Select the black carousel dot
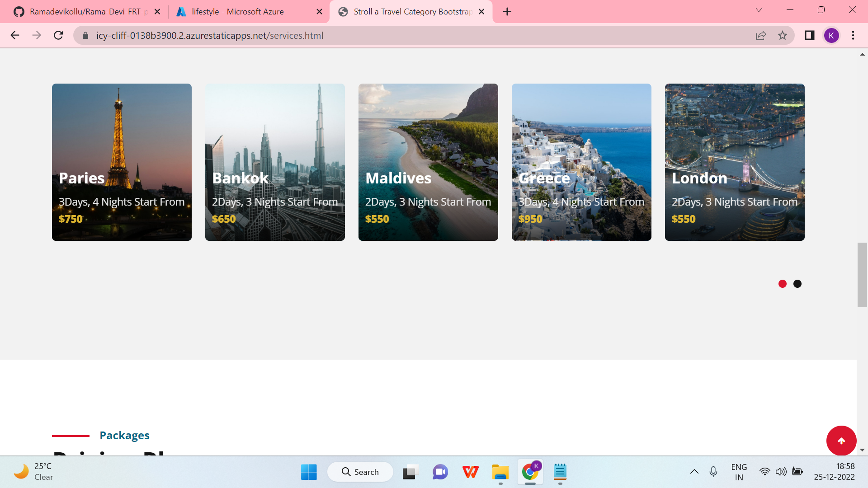The width and height of the screenshot is (868, 488). pos(797,284)
